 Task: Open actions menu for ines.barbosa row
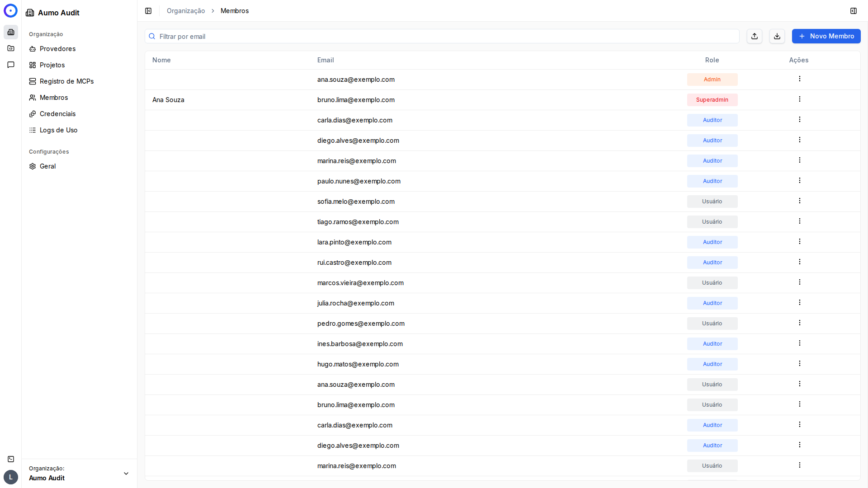pyautogui.click(x=799, y=343)
